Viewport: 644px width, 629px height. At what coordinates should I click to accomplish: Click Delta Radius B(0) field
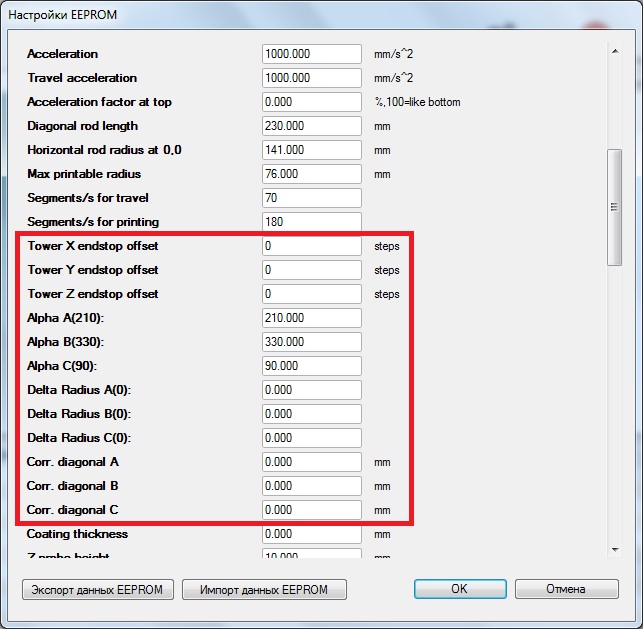312,414
